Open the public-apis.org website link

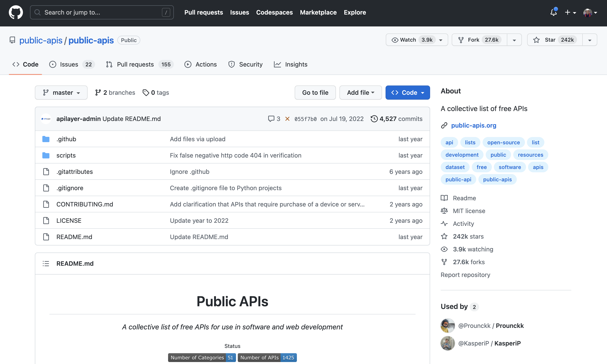tap(474, 125)
